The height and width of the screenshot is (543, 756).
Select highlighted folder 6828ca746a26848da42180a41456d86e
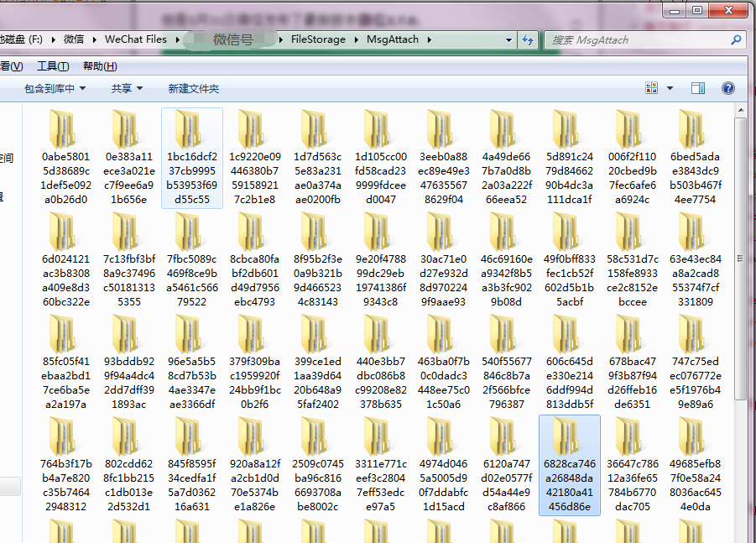coord(570,465)
